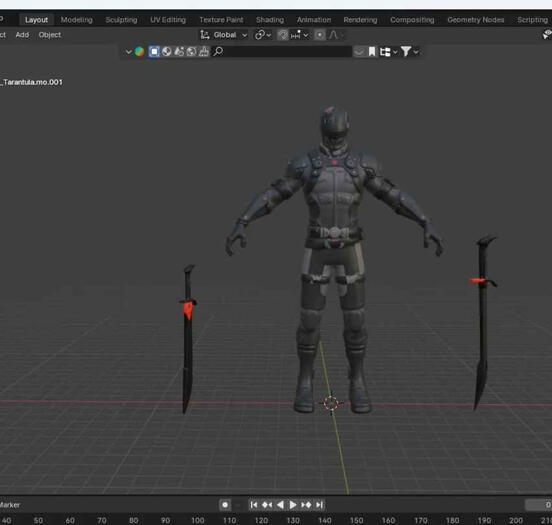Click the magnifier search icon
Screen dimensions: 552x525
[x=218, y=51]
